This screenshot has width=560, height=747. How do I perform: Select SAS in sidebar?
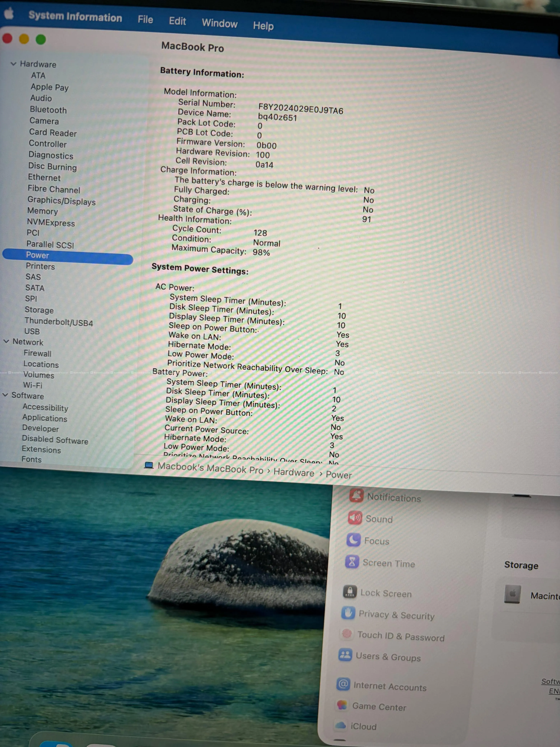33,277
